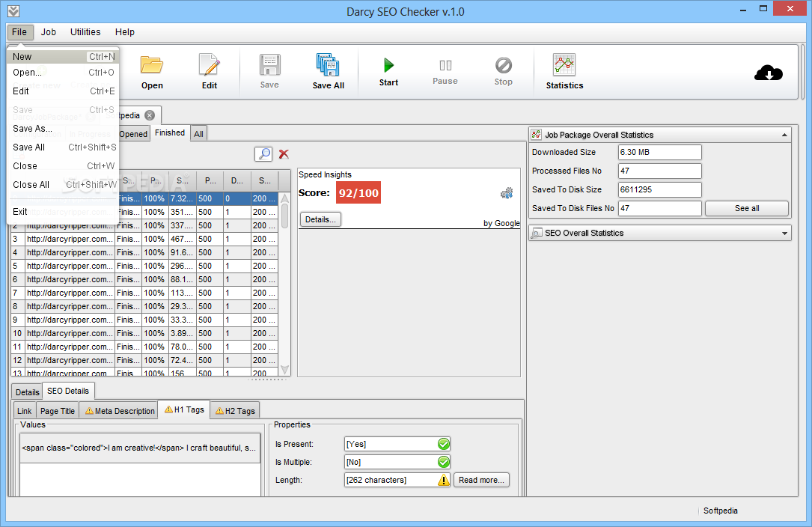This screenshot has width=812, height=527.
Task: Click the table's vertical scrollbar down arrow
Action: 284,370
